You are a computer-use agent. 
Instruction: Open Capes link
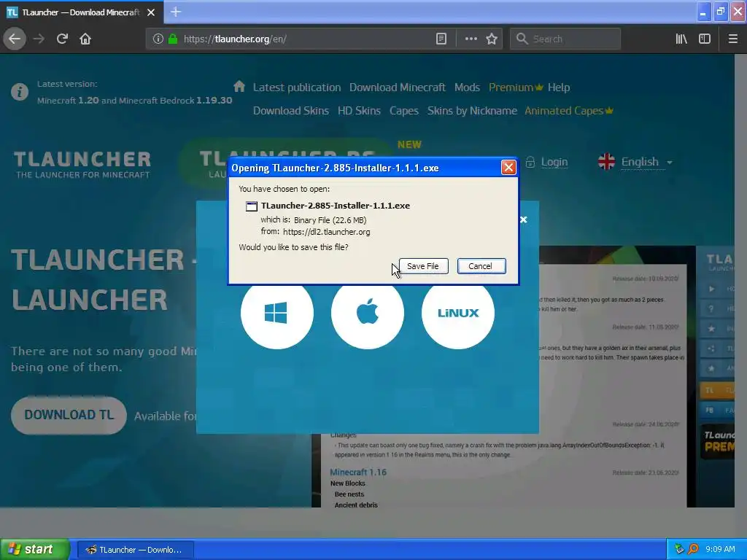click(404, 111)
